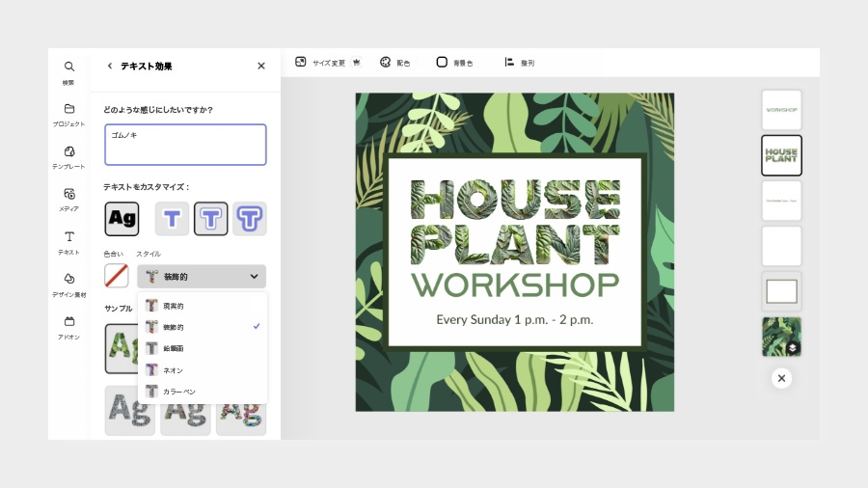
Task: Select the checked 装飾的 list option
Action: click(x=203, y=327)
